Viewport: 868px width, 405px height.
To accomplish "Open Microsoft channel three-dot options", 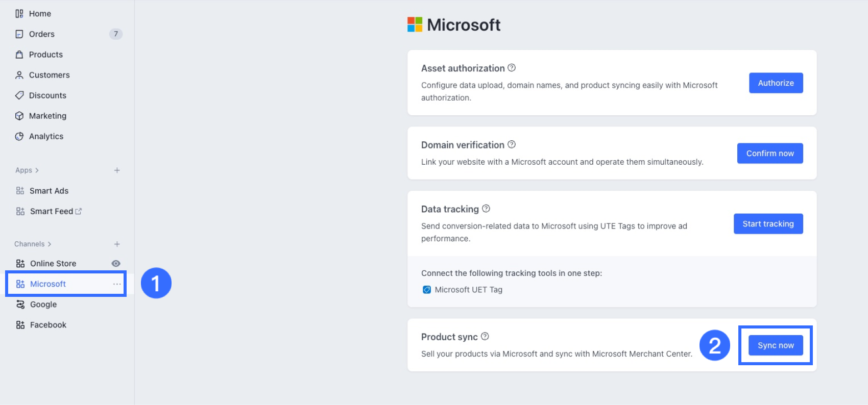I will pos(117,284).
